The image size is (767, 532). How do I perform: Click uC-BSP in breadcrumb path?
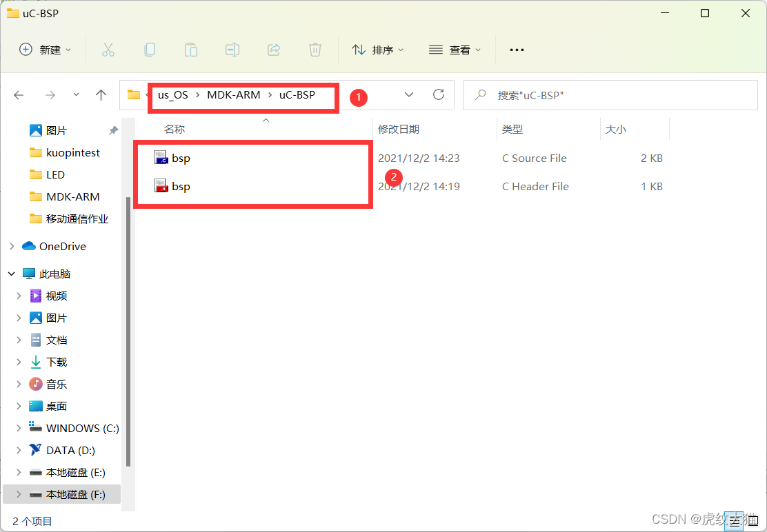pyautogui.click(x=297, y=95)
